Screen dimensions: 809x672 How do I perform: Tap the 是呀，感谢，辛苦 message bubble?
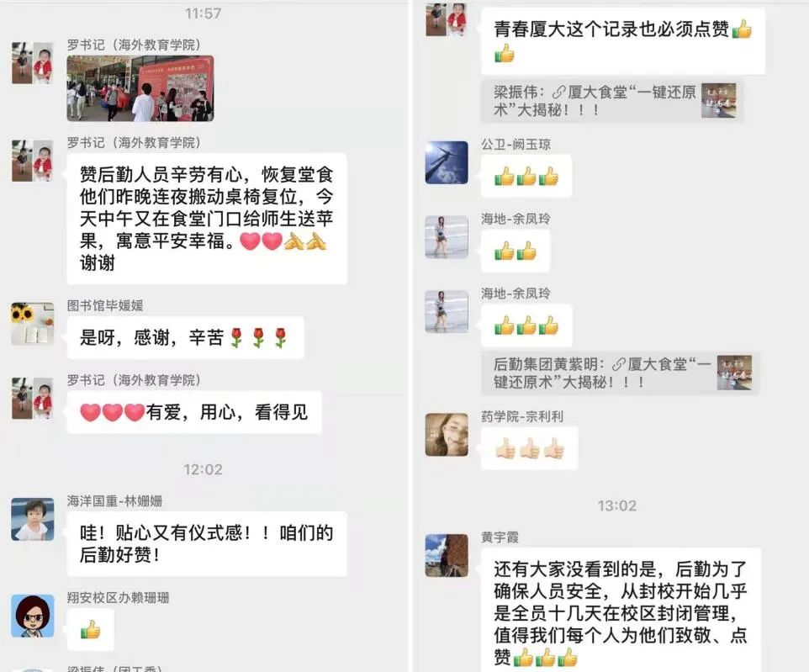185,338
